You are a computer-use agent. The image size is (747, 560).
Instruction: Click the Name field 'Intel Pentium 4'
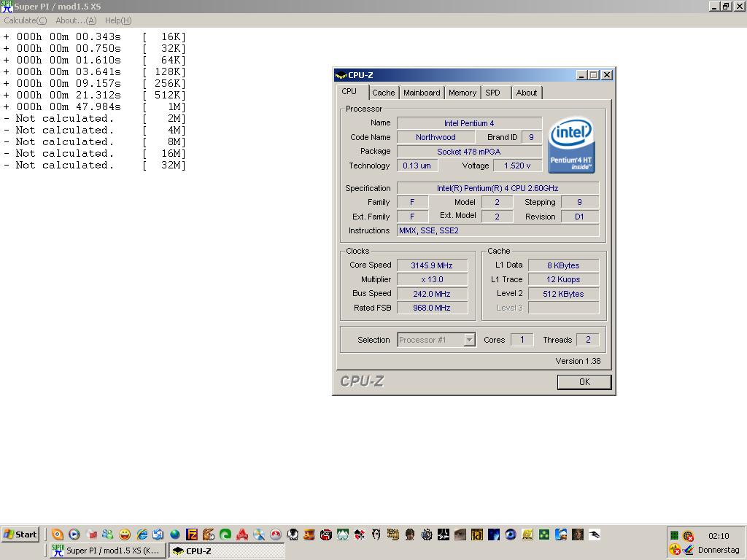coord(469,123)
